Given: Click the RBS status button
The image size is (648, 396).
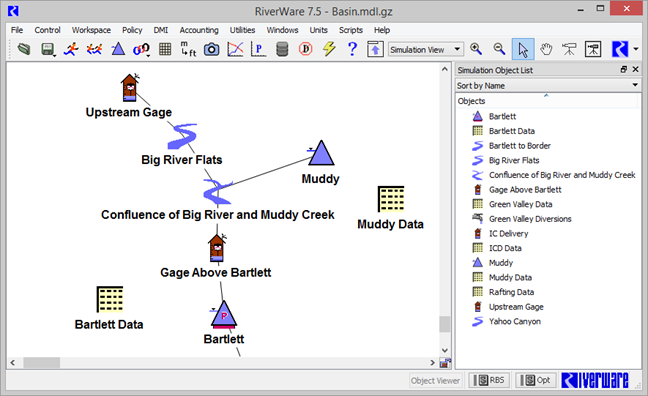Looking at the screenshot, I should (489, 380).
